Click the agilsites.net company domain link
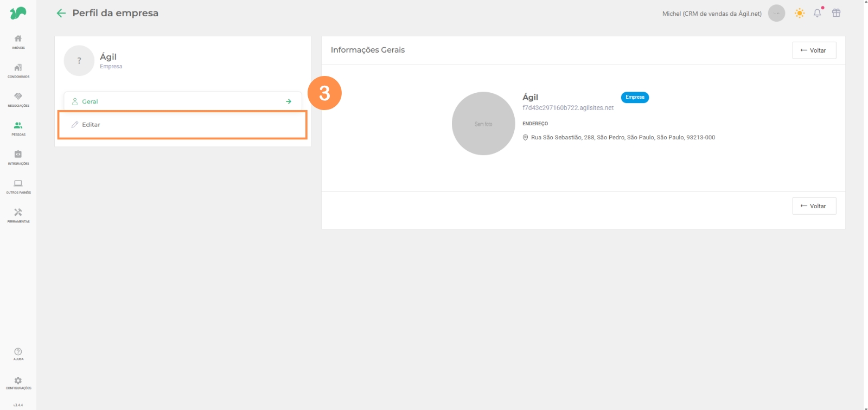 [x=567, y=108]
